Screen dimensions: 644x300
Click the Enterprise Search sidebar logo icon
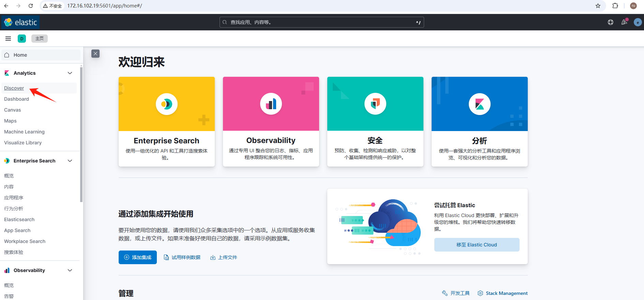pyautogui.click(x=7, y=161)
